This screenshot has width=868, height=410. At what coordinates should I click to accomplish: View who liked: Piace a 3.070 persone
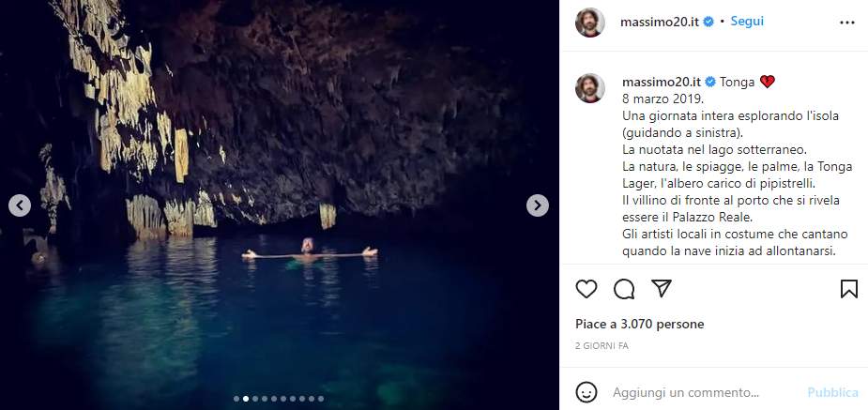click(x=639, y=324)
